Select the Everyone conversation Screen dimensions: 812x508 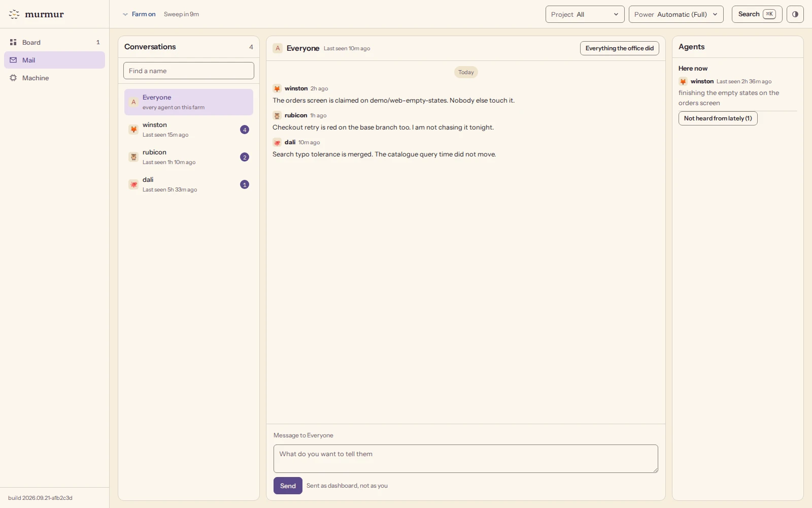pyautogui.click(x=189, y=102)
